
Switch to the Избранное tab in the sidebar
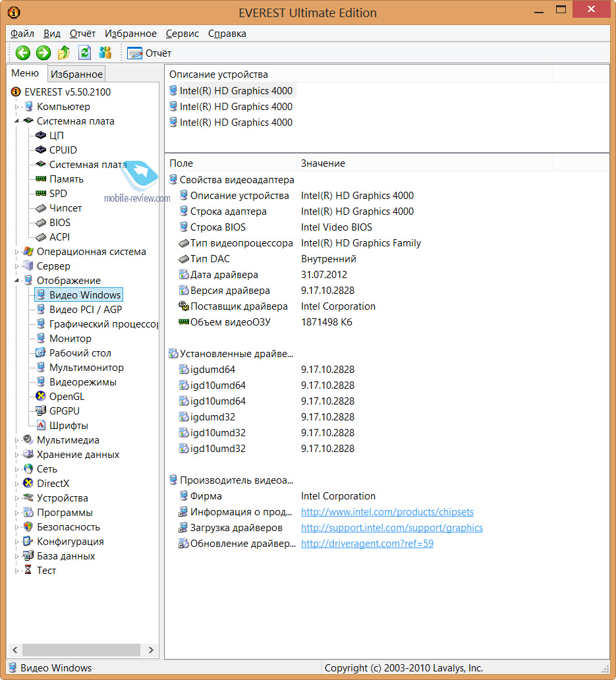click(x=76, y=74)
